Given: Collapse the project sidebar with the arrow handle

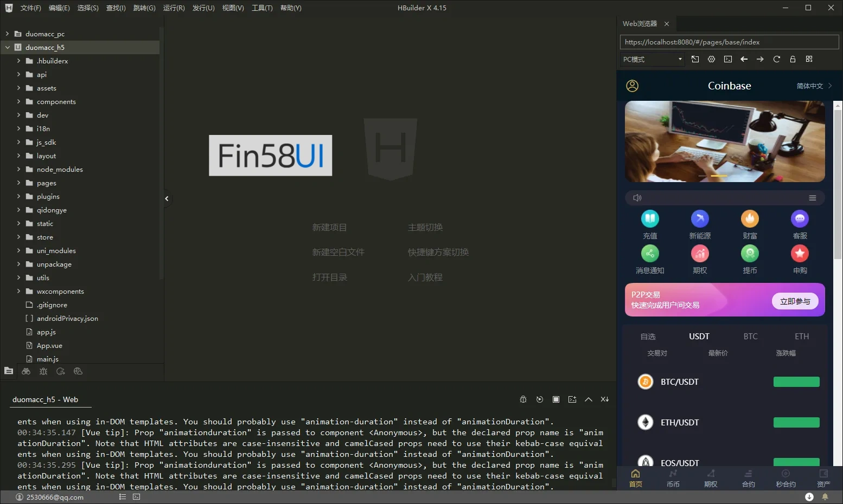Looking at the screenshot, I should (x=167, y=199).
